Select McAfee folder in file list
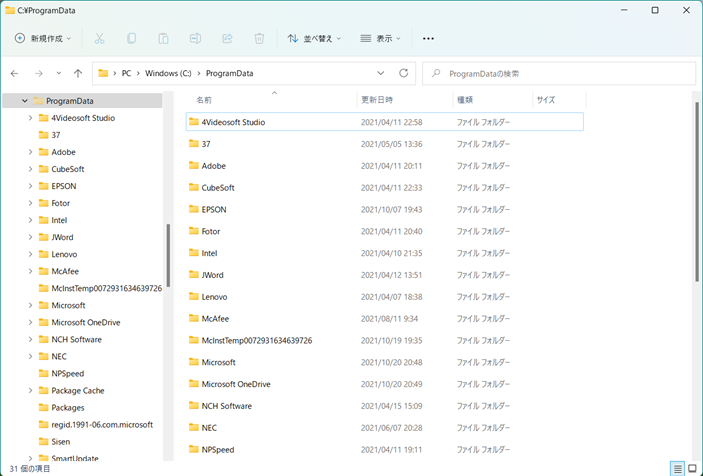The image size is (703, 476). [215, 319]
